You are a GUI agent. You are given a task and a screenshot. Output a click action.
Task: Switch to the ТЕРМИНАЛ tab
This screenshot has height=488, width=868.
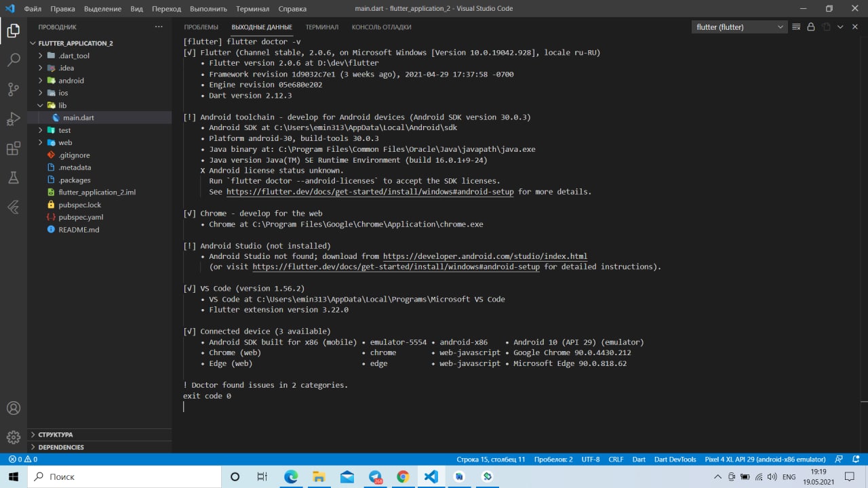pyautogui.click(x=321, y=27)
